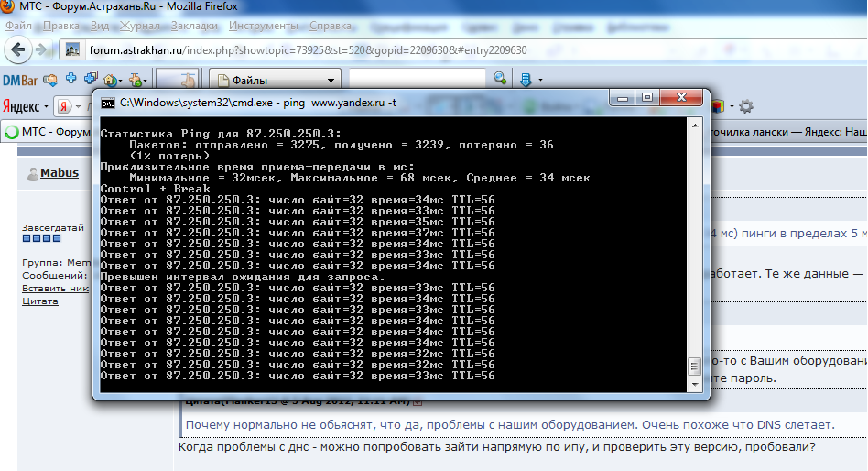The image size is (868, 471).
Task: Click the red Я search button
Action: pyautogui.click(x=65, y=105)
